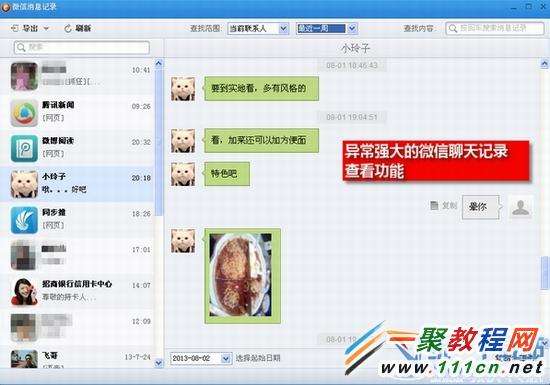Select the blurred contact at 17:01
Screen dimensions: 550x385
tap(77, 256)
